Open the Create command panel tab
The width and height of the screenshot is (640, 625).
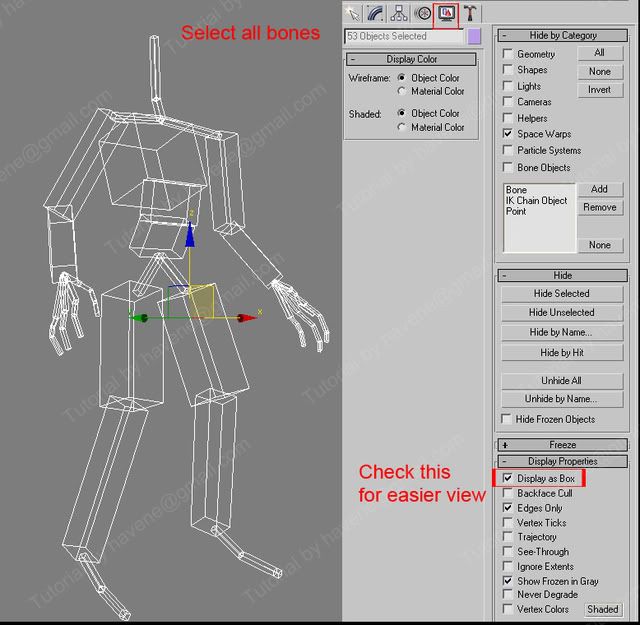coord(353,13)
